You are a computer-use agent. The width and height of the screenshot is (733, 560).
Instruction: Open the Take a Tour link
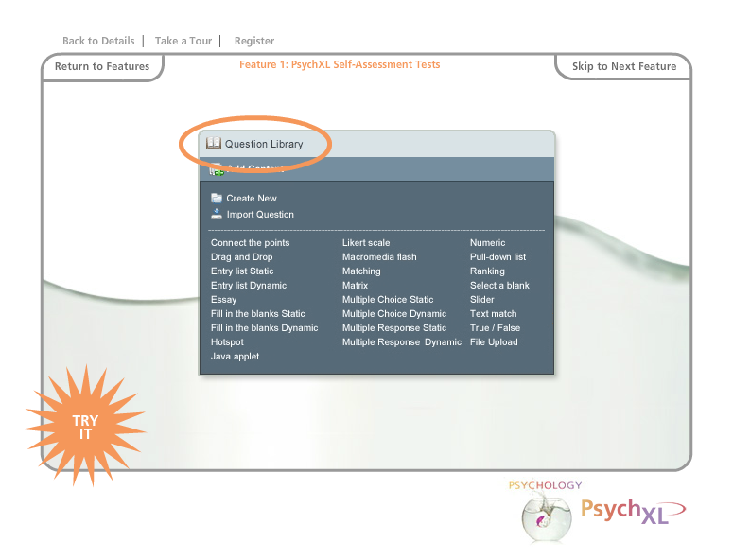coord(183,41)
